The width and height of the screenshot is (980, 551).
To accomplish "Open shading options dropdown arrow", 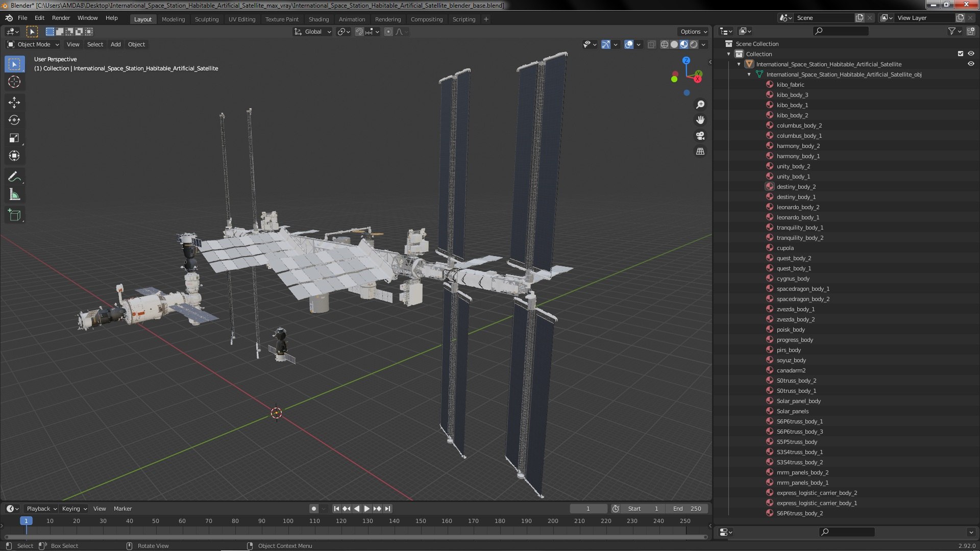I will tap(703, 45).
